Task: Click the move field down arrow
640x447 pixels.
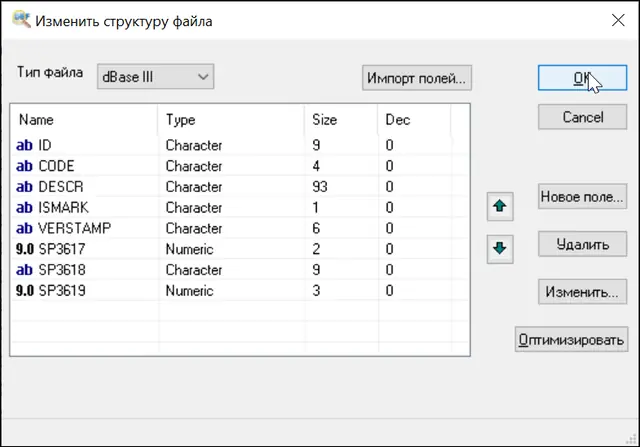Action: coord(500,249)
